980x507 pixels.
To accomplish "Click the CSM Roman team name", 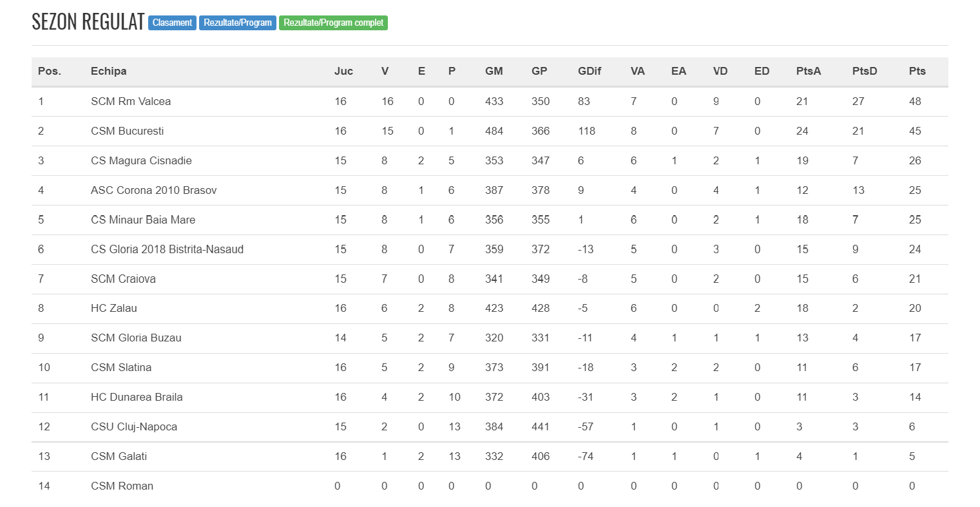I will [x=122, y=486].
